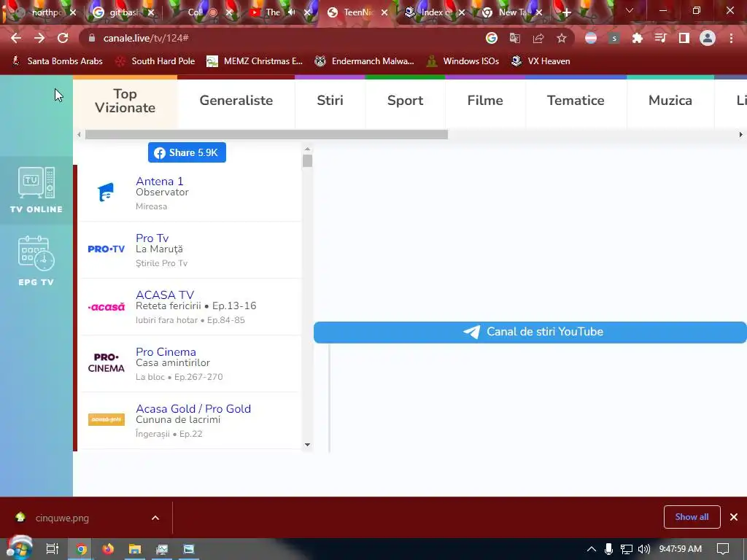Open a new browser tab

pyautogui.click(x=566, y=12)
